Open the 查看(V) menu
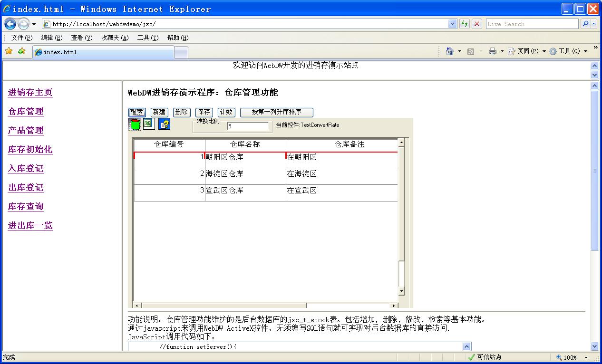 (x=82, y=38)
